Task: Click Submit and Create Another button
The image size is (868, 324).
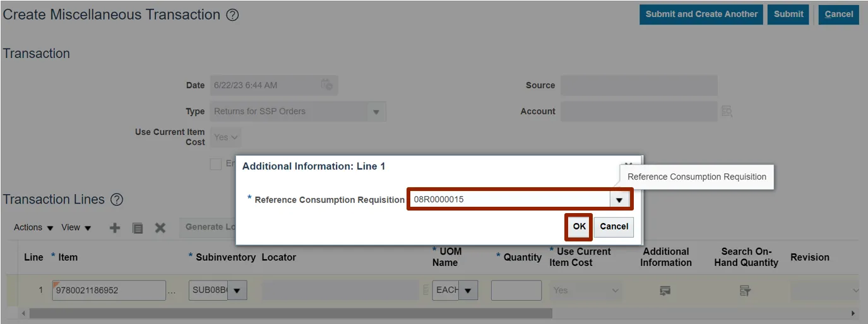Action: [x=701, y=14]
